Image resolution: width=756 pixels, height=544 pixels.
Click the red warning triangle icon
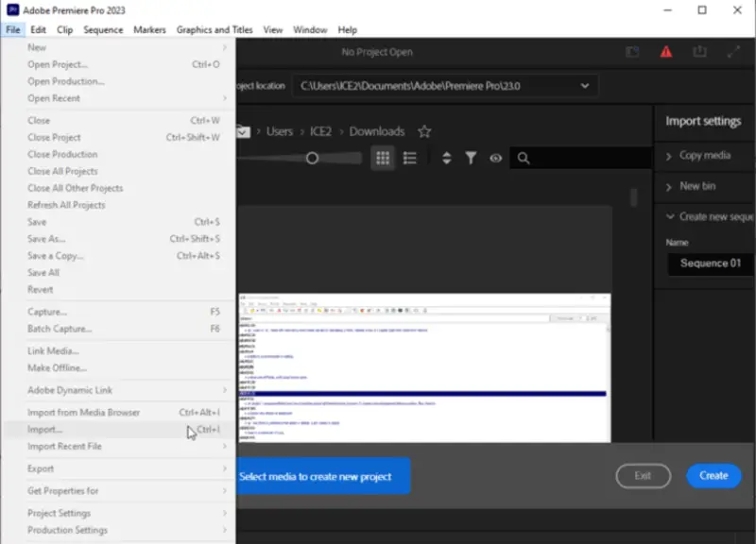point(666,52)
